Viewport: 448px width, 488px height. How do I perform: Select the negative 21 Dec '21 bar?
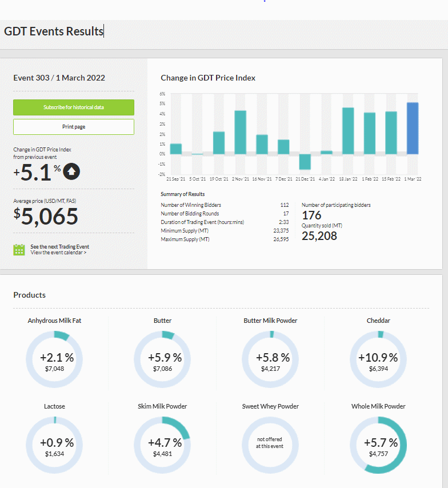coord(305,162)
